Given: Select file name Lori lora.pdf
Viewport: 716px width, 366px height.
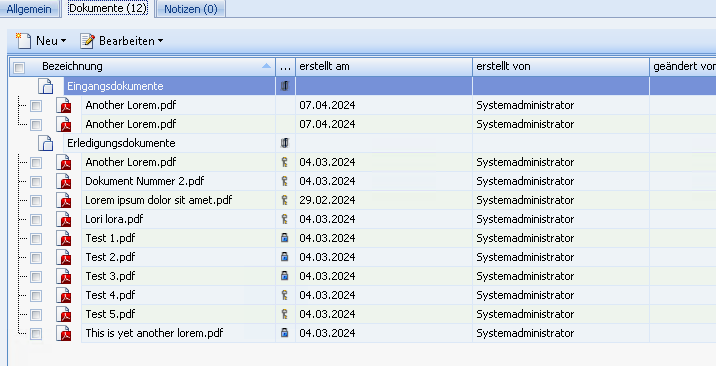Looking at the screenshot, I should [x=114, y=219].
